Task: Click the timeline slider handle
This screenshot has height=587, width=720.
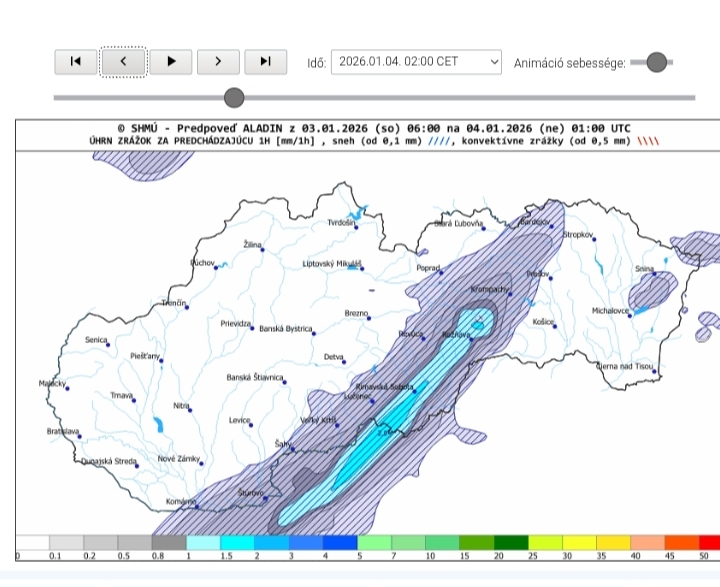Action: [x=234, y=97]
